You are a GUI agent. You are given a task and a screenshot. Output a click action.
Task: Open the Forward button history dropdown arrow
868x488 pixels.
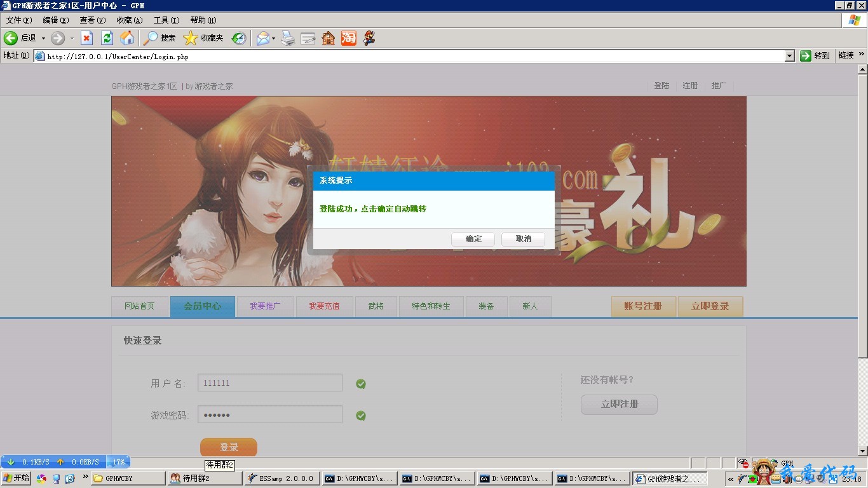pyautogui.click(x=72, y=38)
